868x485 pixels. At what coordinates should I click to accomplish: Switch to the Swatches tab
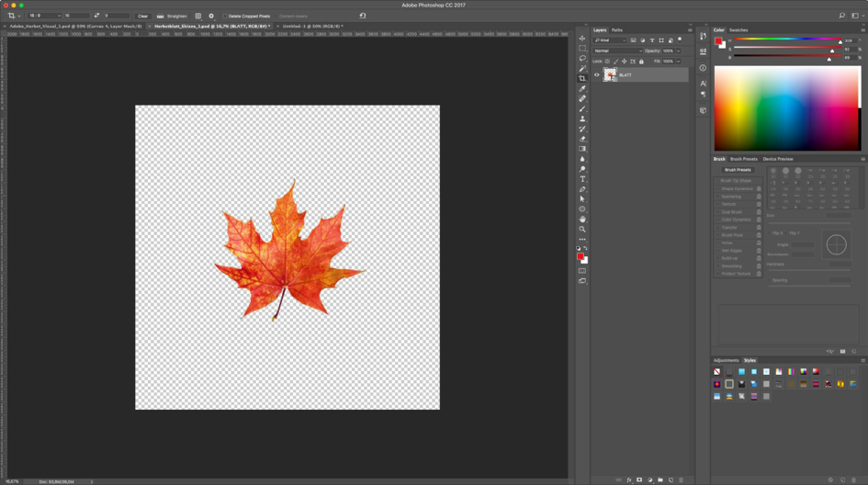[738, 30]
